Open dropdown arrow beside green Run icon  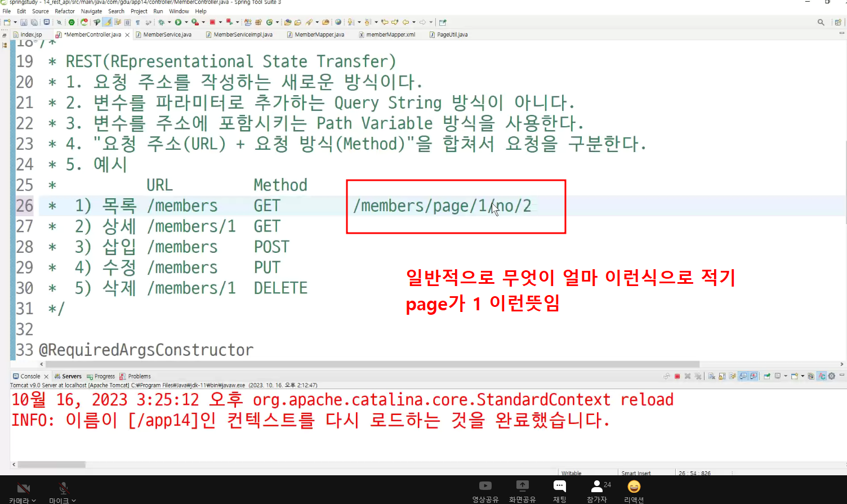coord(186,23)
